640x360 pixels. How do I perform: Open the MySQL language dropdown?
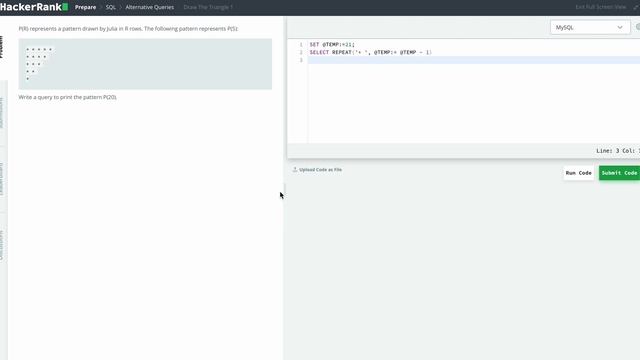coord(590,27)
